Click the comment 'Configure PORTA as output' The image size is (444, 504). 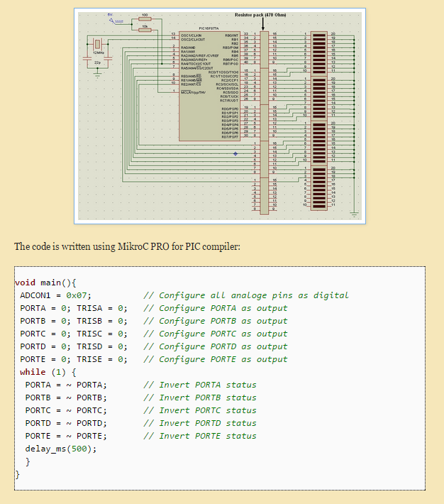[x=216, y=308]
